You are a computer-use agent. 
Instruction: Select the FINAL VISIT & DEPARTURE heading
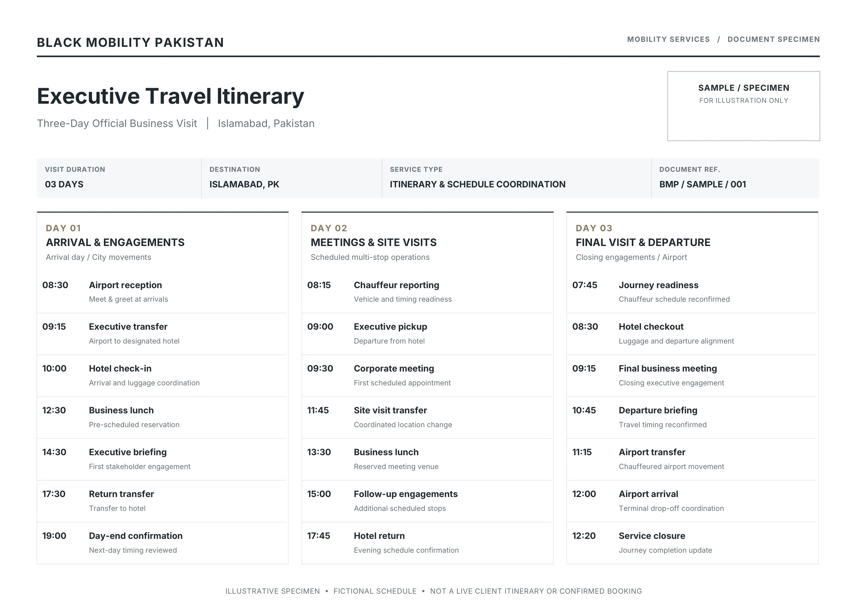643,242
